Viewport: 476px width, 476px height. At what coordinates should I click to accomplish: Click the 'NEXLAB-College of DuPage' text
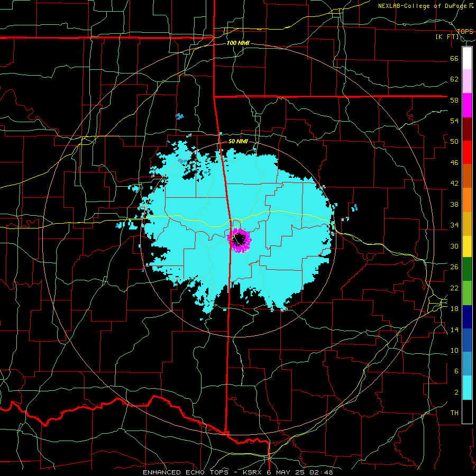(x=424, y=6)
